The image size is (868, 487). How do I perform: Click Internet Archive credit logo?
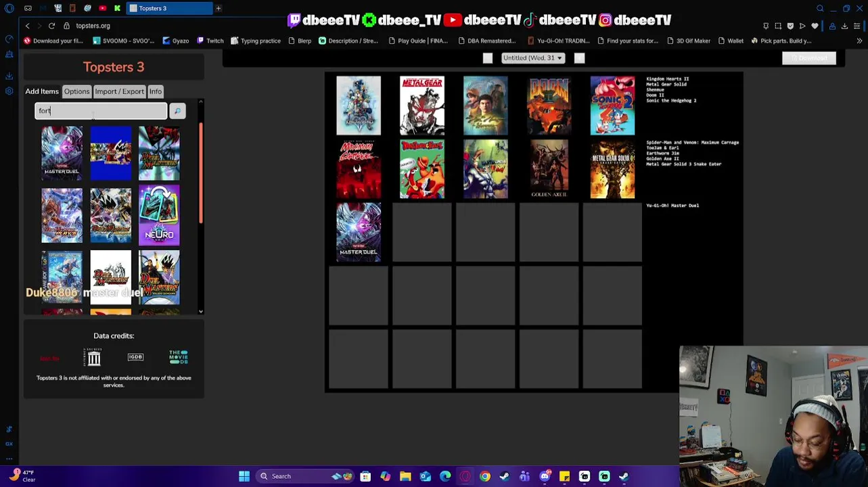click(93, 357)
